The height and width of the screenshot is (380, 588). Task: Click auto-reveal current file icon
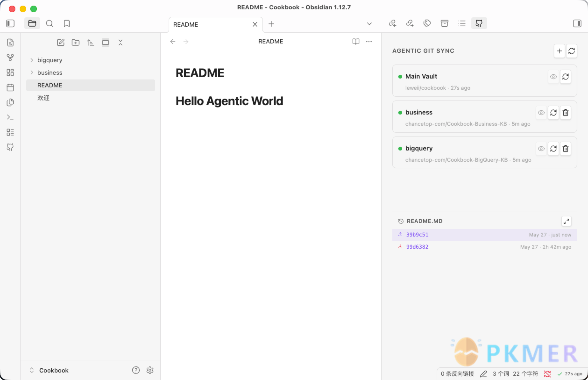[x=105, y=43]
